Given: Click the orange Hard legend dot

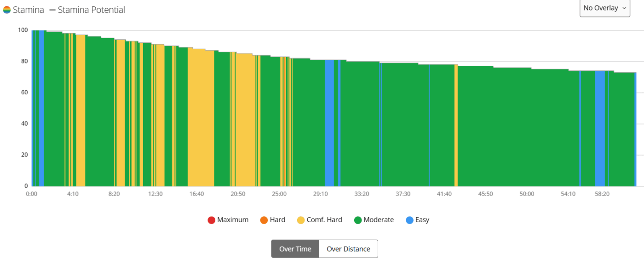Looking at the screenshot, I should coord(264,220).
